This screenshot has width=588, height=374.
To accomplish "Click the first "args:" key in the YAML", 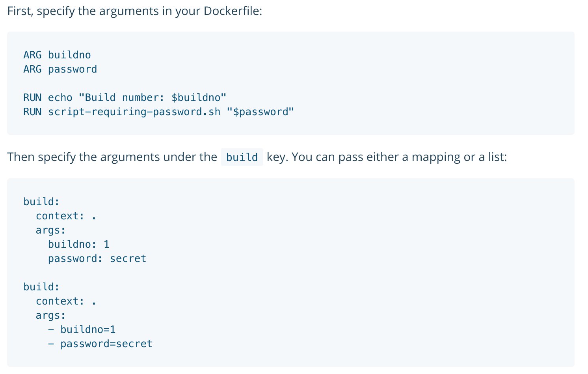I will (50, 230).
